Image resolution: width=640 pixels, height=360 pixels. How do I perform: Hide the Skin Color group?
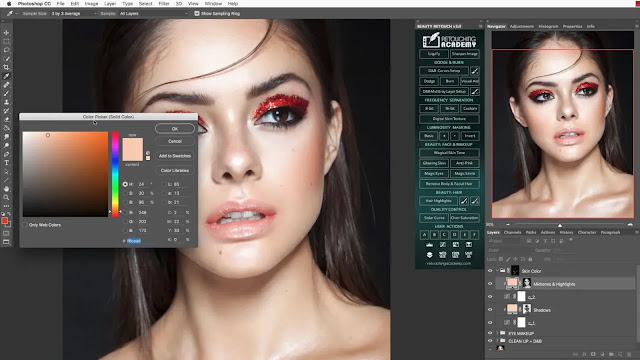point(490,271)
